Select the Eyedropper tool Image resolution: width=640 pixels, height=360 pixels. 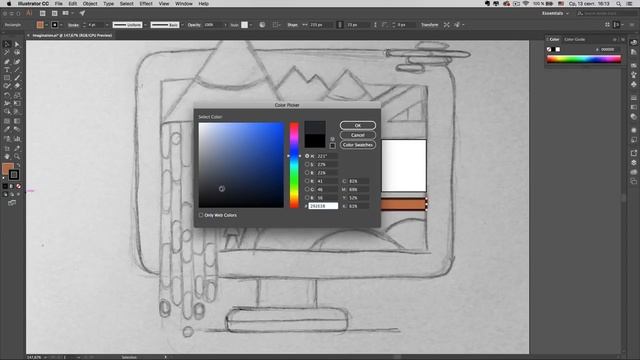point(7,129)
